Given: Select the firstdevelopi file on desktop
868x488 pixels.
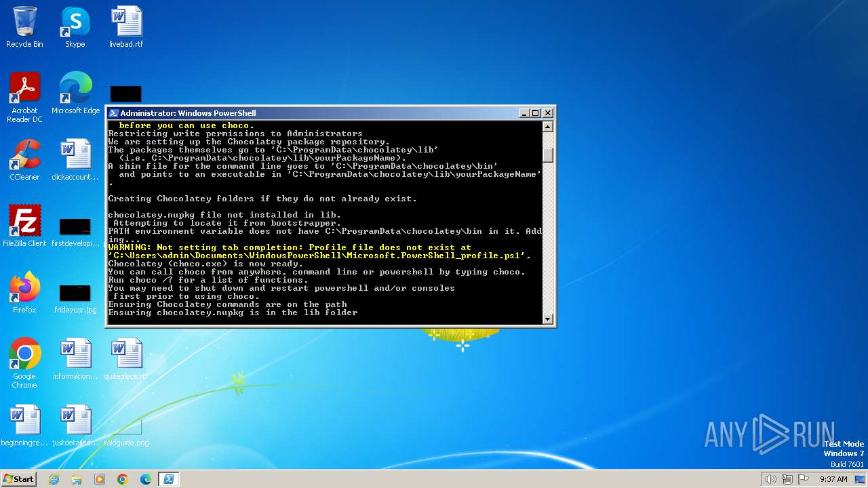Looking at the screenshot, I should 75,230.
